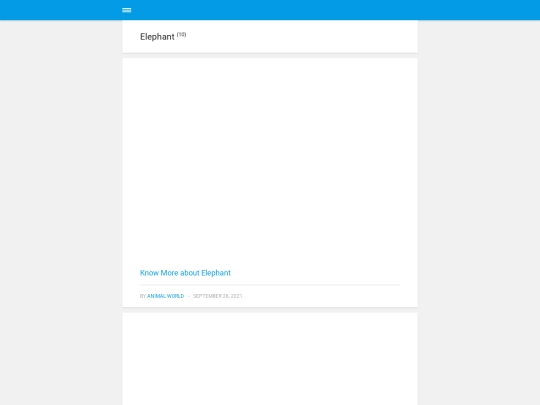Image resolution: width=540 pixels, height=405 pixels.
Task: Select the Elephant category heading
Action: pyautogui.click(x=157, y=37)
